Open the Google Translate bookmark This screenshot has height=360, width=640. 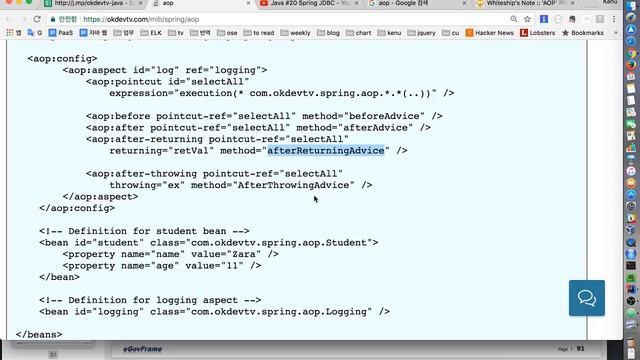coord(35,33)
